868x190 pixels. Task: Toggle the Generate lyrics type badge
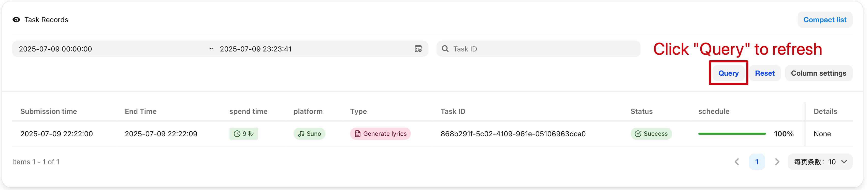pos(380,134)
